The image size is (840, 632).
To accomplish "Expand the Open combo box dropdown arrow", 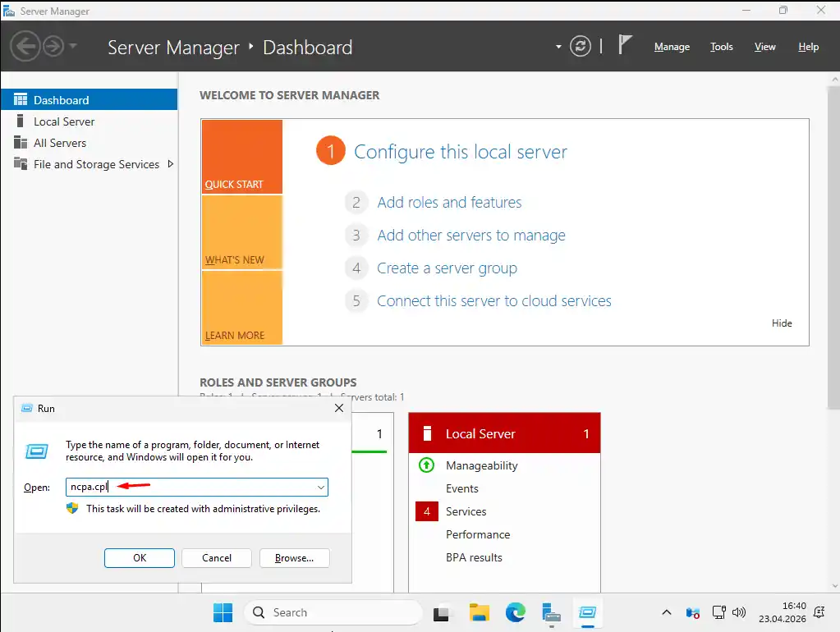I will pos(320,488).
